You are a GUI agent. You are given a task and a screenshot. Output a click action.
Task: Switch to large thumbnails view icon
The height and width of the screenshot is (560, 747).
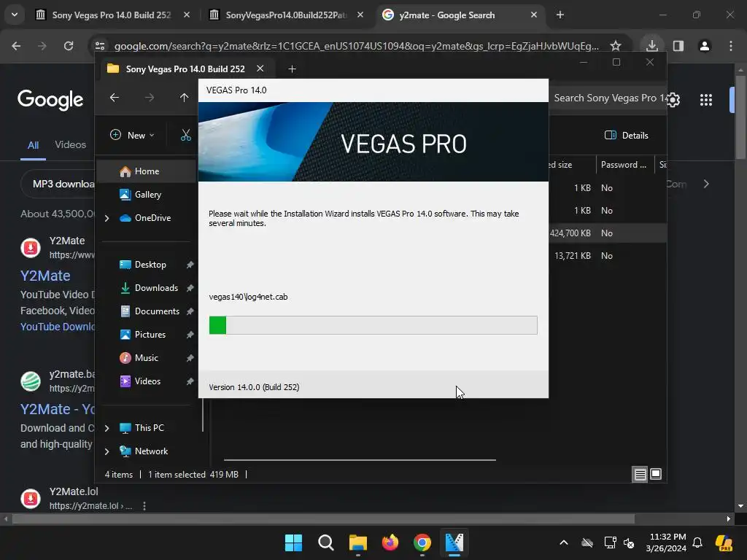coord(656,474)
